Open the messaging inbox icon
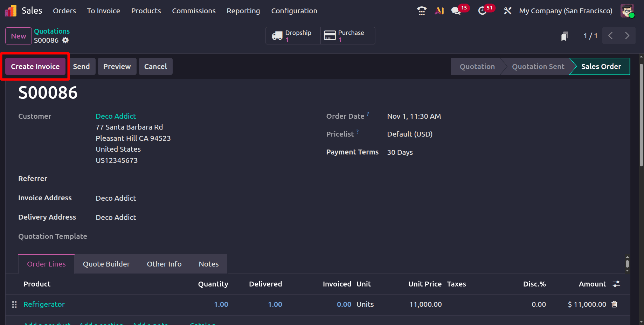The height and width of the screenshot is (325, 644). tap(456, 11)
